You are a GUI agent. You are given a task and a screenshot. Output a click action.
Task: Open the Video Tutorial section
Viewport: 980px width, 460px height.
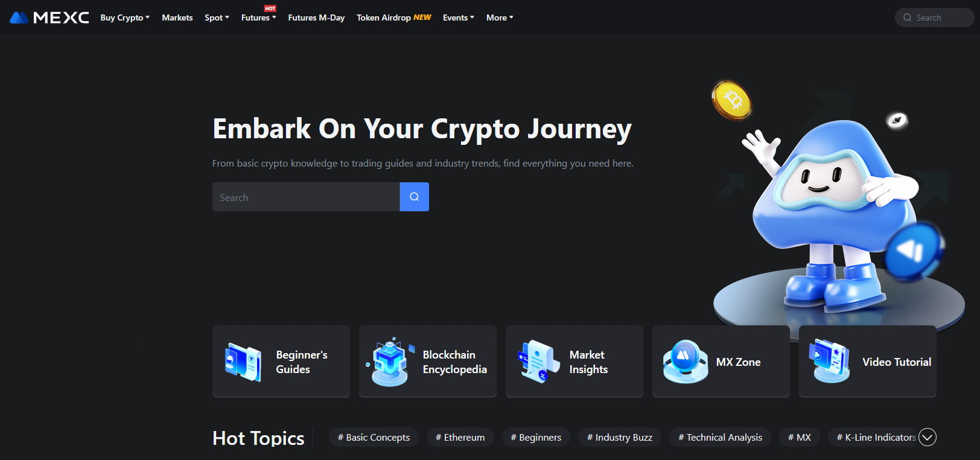pyautogui.click(x=868, y=362)
